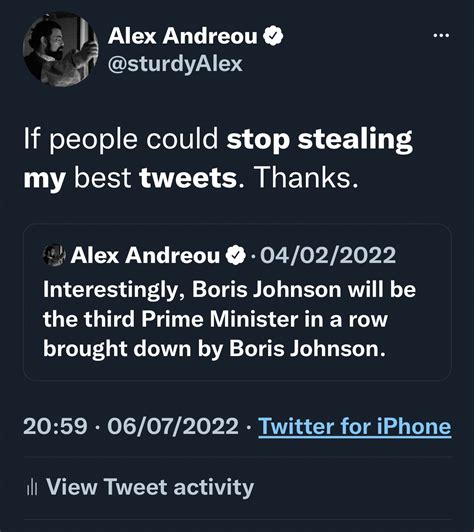Open the quoted tweet about Boris Johnson
Screen dimensions: 474x532
pos(237,302)
